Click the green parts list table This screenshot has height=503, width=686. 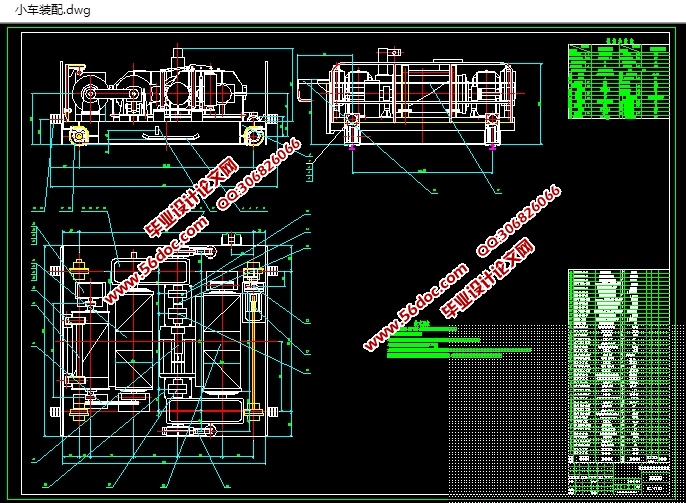tap(619, 367)
